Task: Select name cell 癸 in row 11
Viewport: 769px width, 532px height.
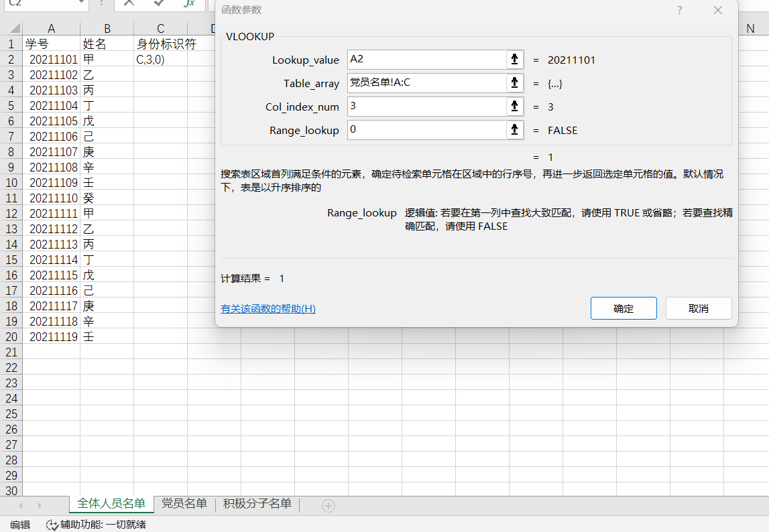Action: 107,198
